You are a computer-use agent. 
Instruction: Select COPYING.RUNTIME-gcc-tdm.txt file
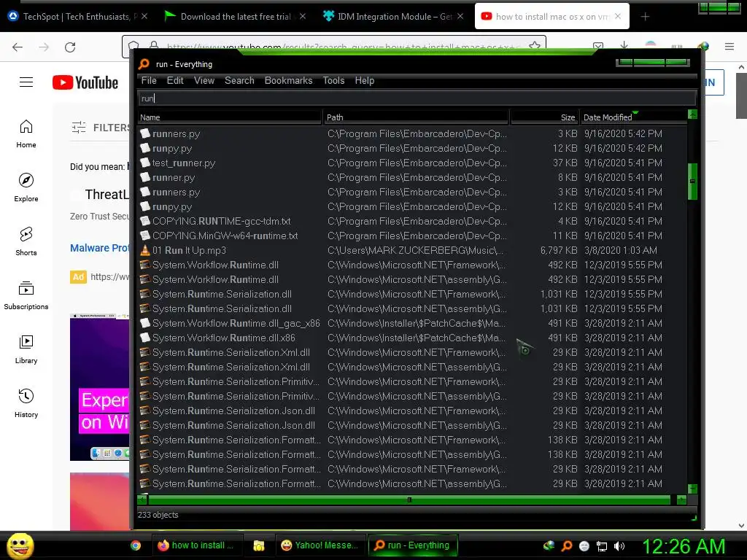point(222,222)
